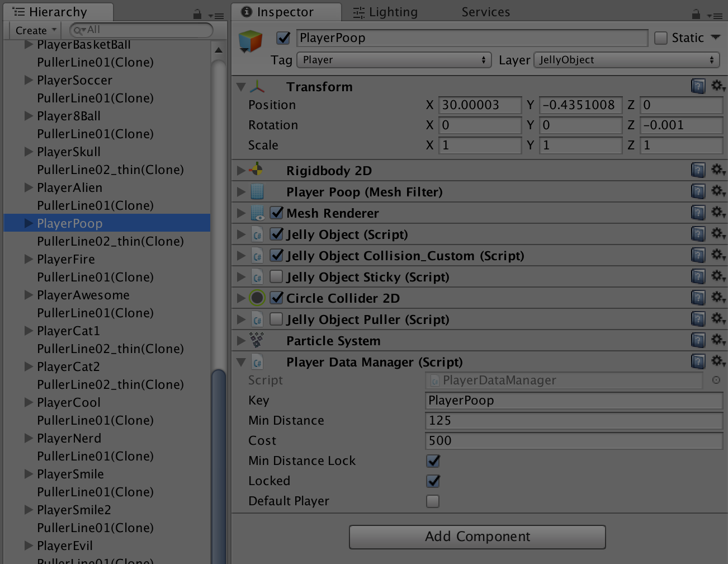
Task: Open Player Data Manager gear menu
Action: 718,361
